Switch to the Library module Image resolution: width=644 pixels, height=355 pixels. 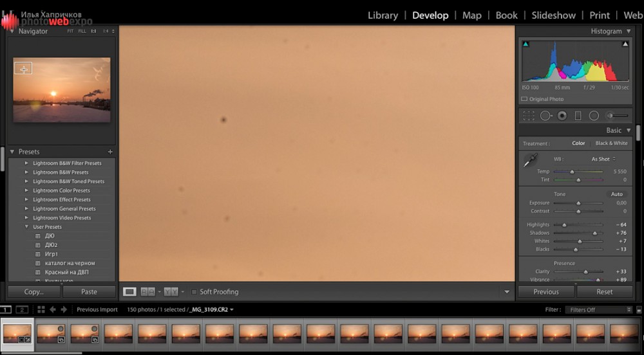tap(383, 15)
